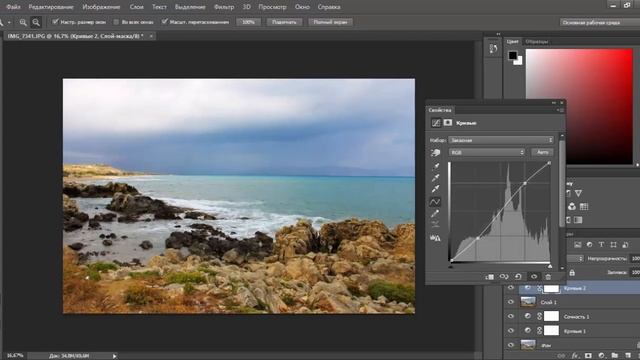Click the on-image adjustment hand tool in Curves
The image size is (640, 360).
click(x=435, y=153)
